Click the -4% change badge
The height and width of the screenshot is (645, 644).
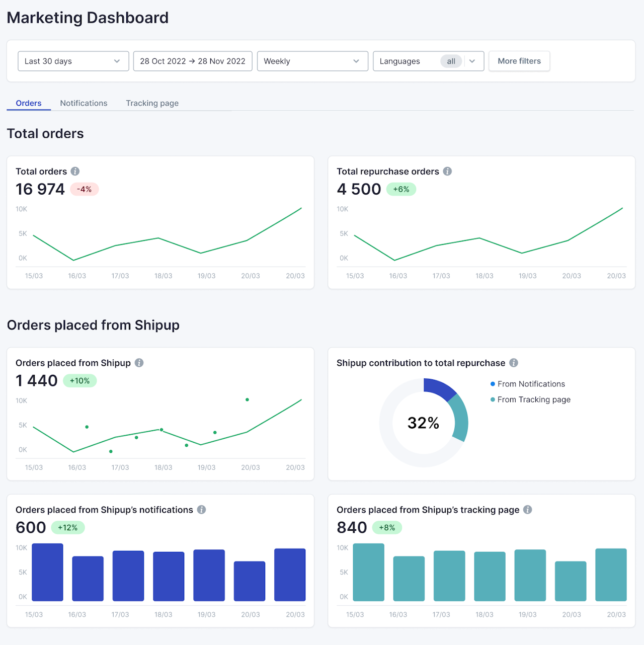84,189
